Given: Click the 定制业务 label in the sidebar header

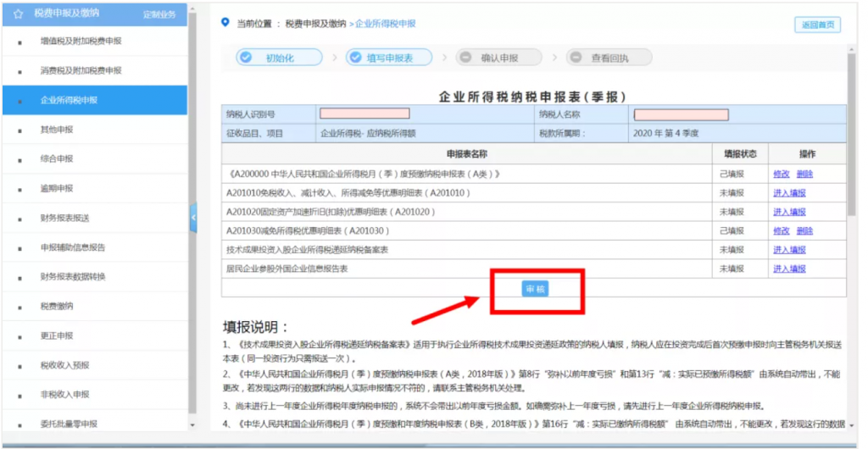Looking at the screenshot, I should 159,14.
